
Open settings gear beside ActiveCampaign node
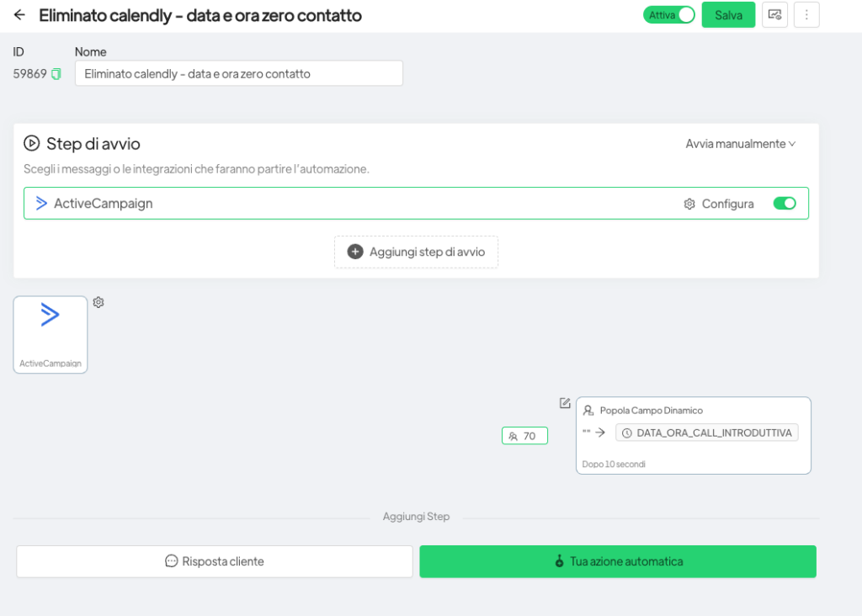[98, 302]
